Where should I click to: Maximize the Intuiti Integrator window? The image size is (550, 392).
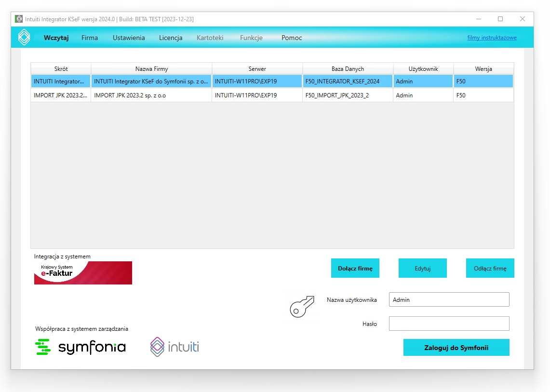click(x=500, y=19)
